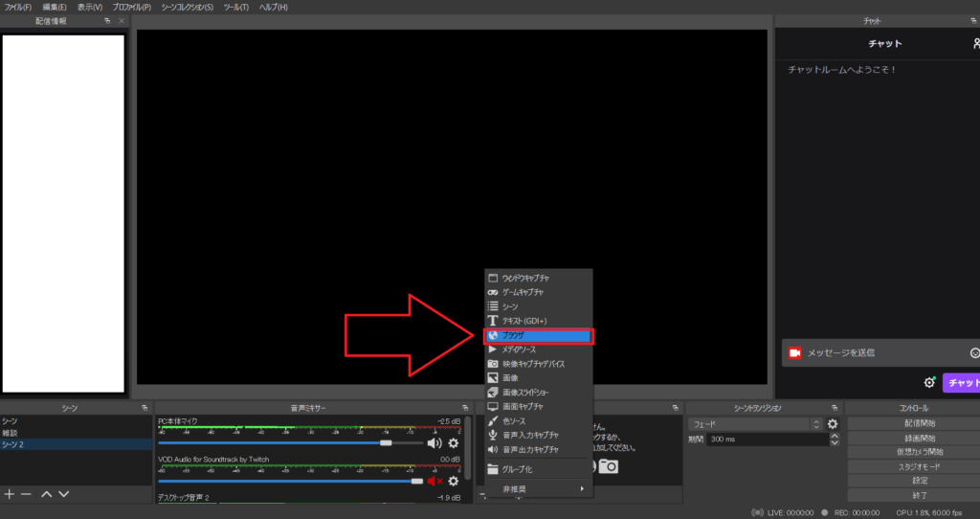Choose ゲームキャプチャ from the source menu
This screenshot has height=519, width=980.
click(539, 293)
